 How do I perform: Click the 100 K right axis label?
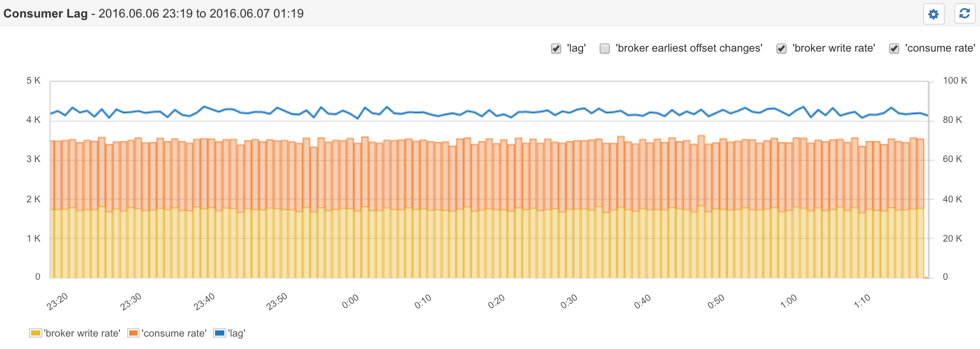click(955, 81)
